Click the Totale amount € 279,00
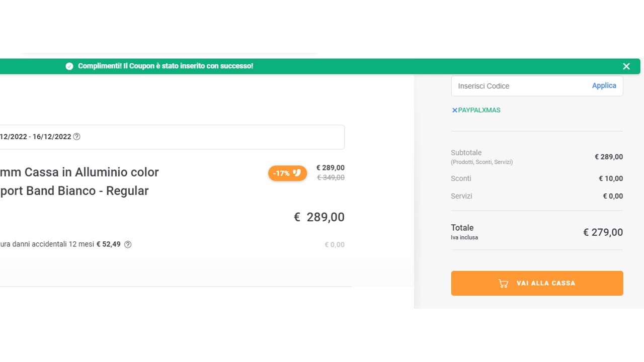 603,232
